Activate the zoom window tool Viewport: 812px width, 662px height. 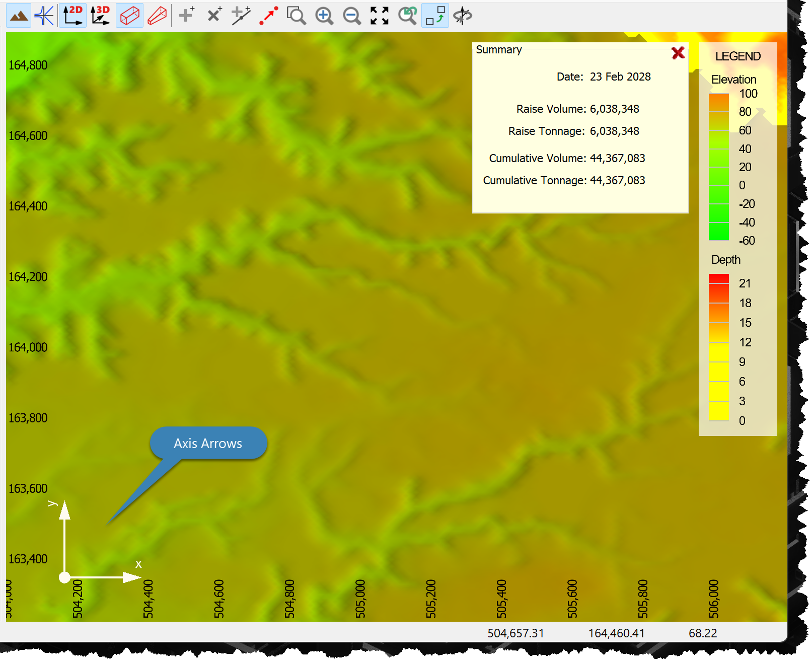pos(296,16)
